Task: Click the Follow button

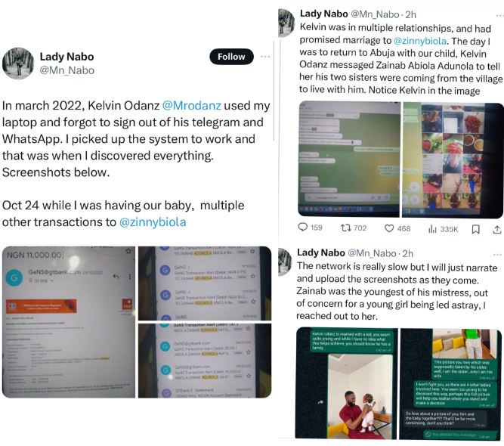Action: [231, 57]
